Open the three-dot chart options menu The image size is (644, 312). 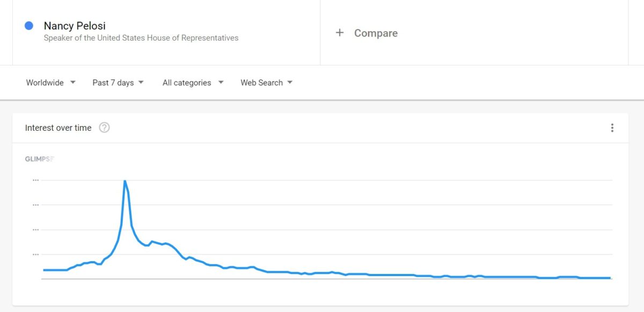tap(612, 128)
